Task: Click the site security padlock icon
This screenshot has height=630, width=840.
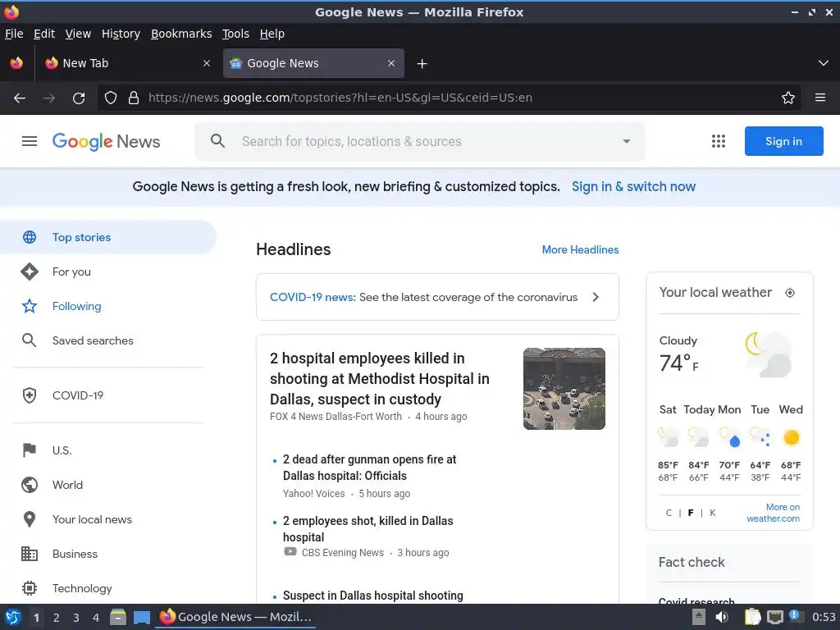Action: click(x=134, y=98)
